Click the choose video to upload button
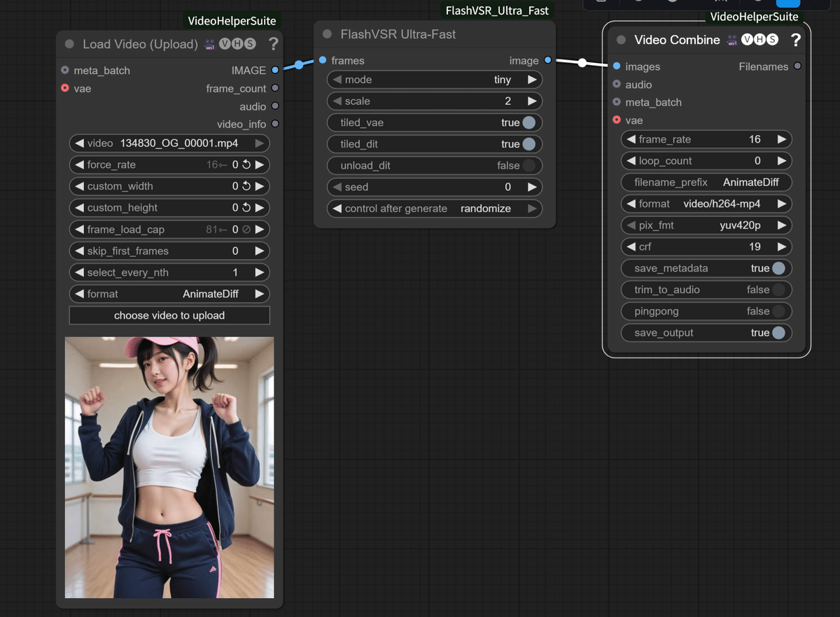Viewport: 840px width, 617px height. (x=169, y=315)
